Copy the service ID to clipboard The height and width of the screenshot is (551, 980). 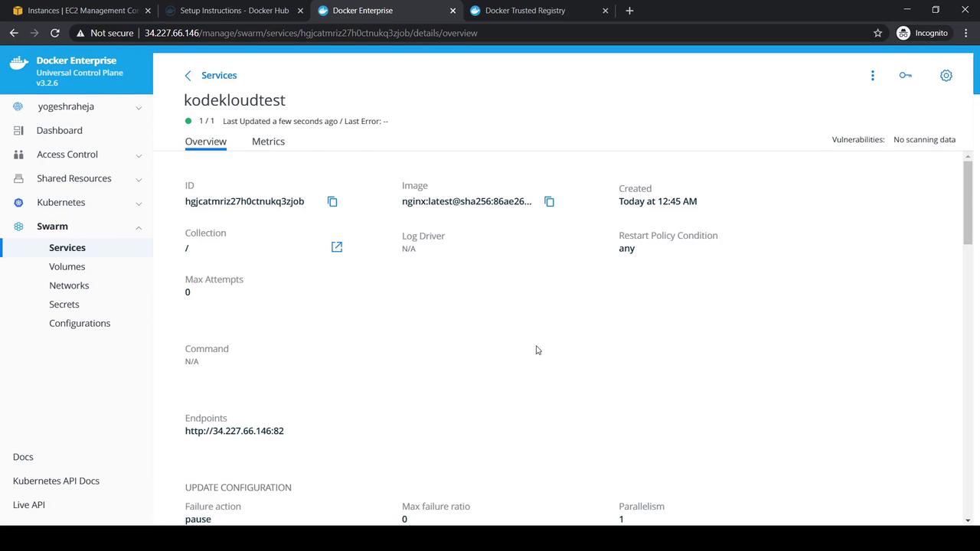click(332, 201)
